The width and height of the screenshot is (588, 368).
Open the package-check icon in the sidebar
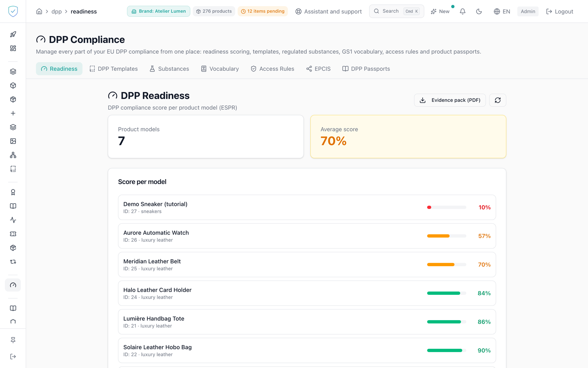pyautogui.click(x=13, y=248)
